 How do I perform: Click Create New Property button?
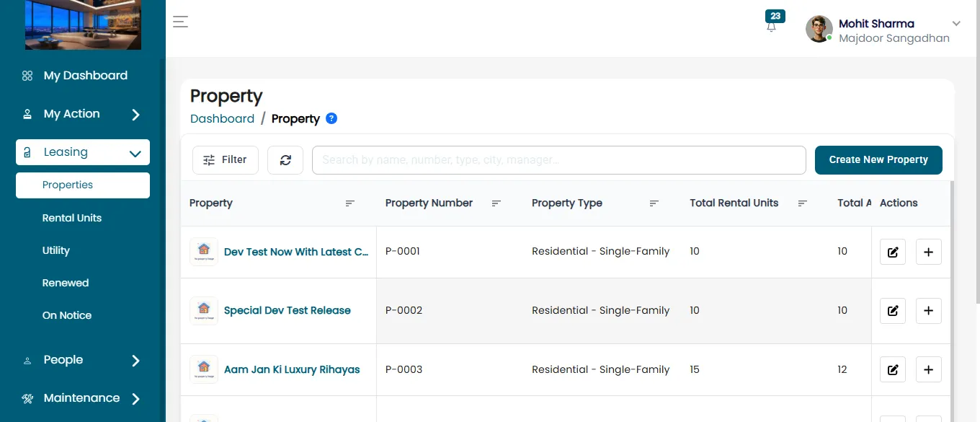coord(878,160)
